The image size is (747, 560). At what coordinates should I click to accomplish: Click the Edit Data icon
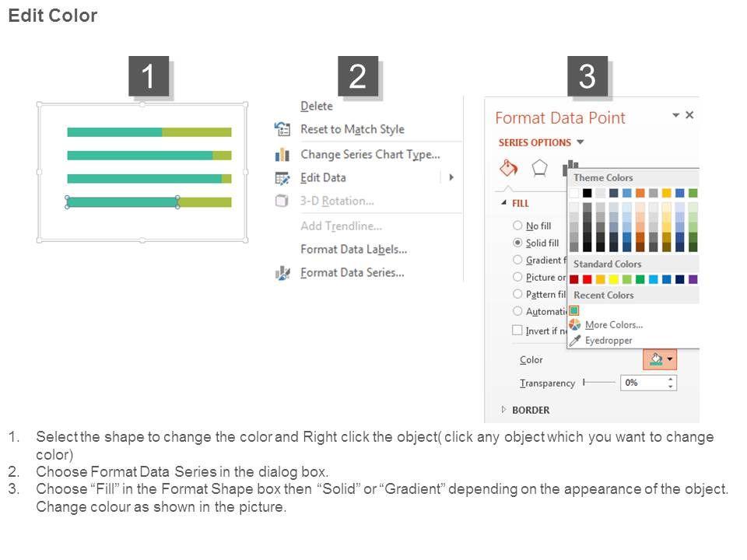click(282, 178)
